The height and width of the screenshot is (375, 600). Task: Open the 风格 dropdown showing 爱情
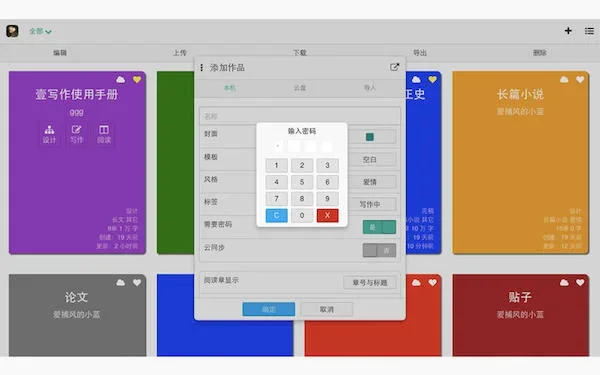(370, 182)
